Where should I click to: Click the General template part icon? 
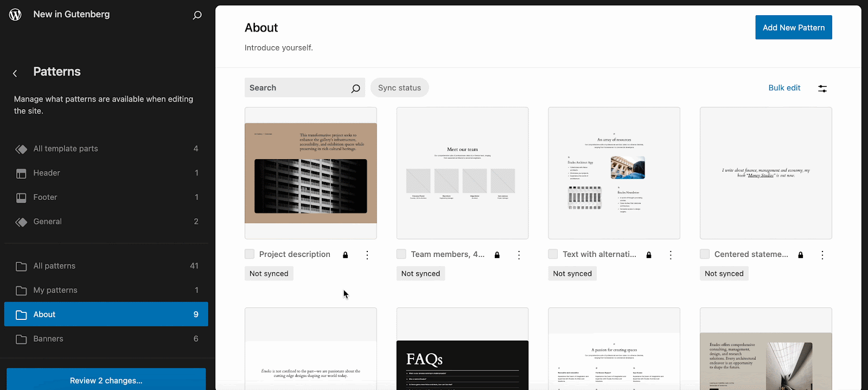(x=21, y=222)
